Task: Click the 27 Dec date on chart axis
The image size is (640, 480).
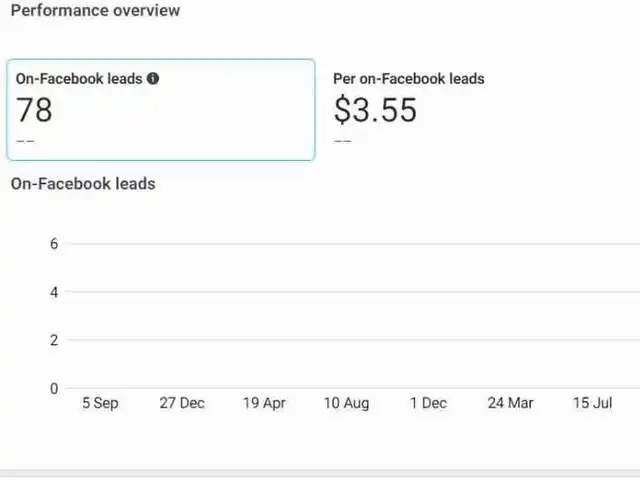Action: pos(182,403)
